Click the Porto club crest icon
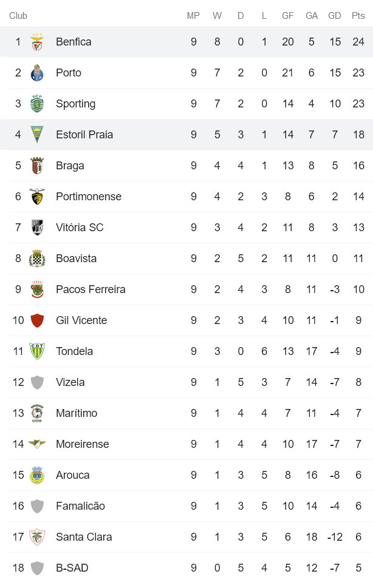Image resolution: width=373 pixels, height=588 pixels. click(x=37, y=73)
